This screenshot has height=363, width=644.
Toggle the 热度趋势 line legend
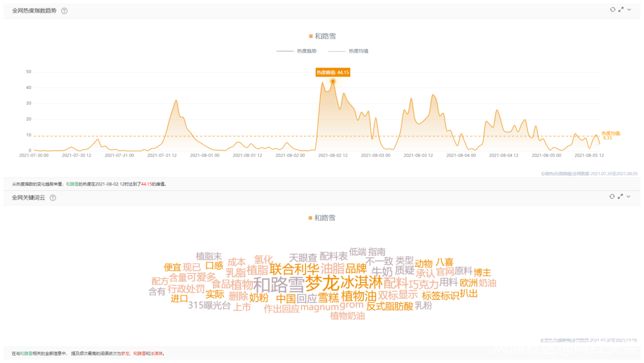pyautogui.click(x=296, y=51)
